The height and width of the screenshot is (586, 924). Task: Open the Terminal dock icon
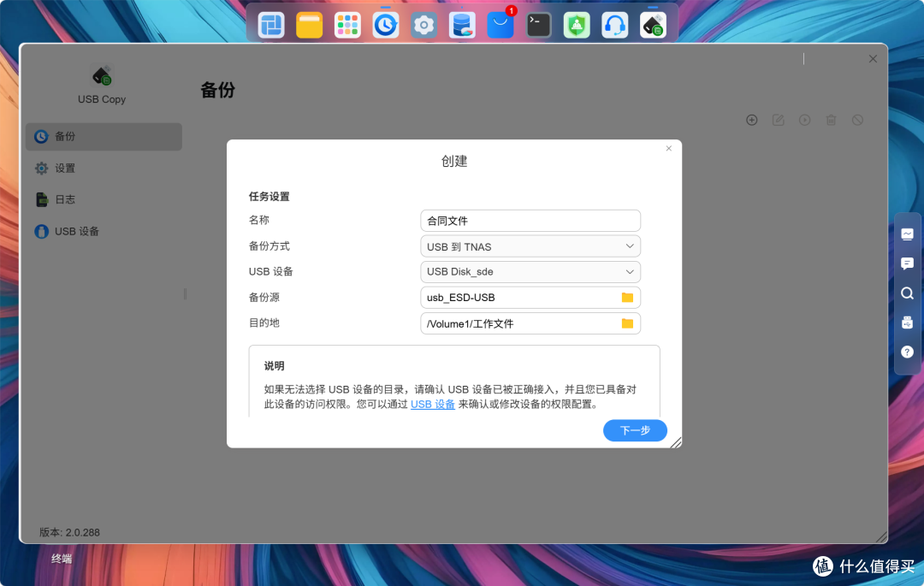click(x=539, y=26)
